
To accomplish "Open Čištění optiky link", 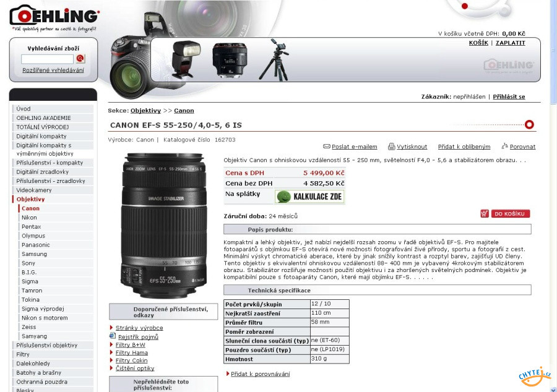I will (x=135, y=369).
